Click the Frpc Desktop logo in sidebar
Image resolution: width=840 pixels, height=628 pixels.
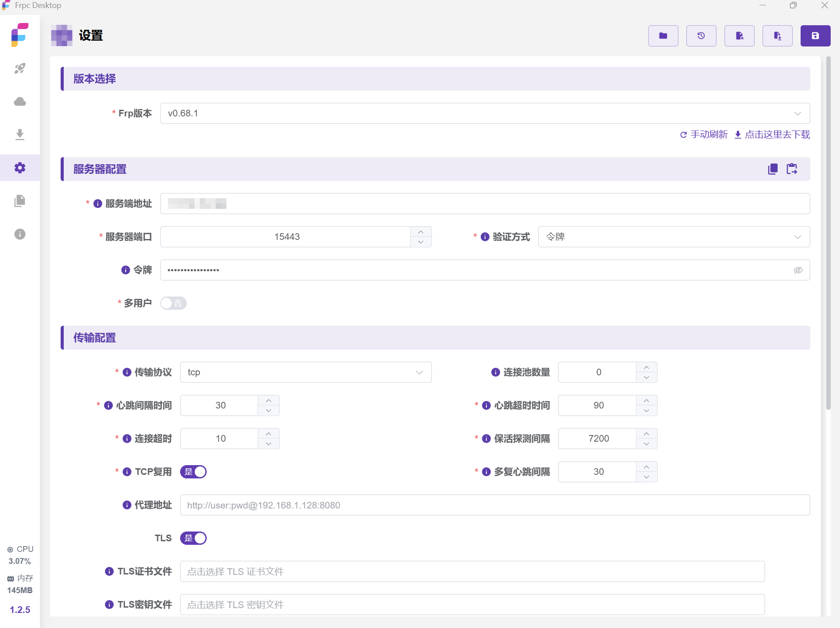[20, 35]
